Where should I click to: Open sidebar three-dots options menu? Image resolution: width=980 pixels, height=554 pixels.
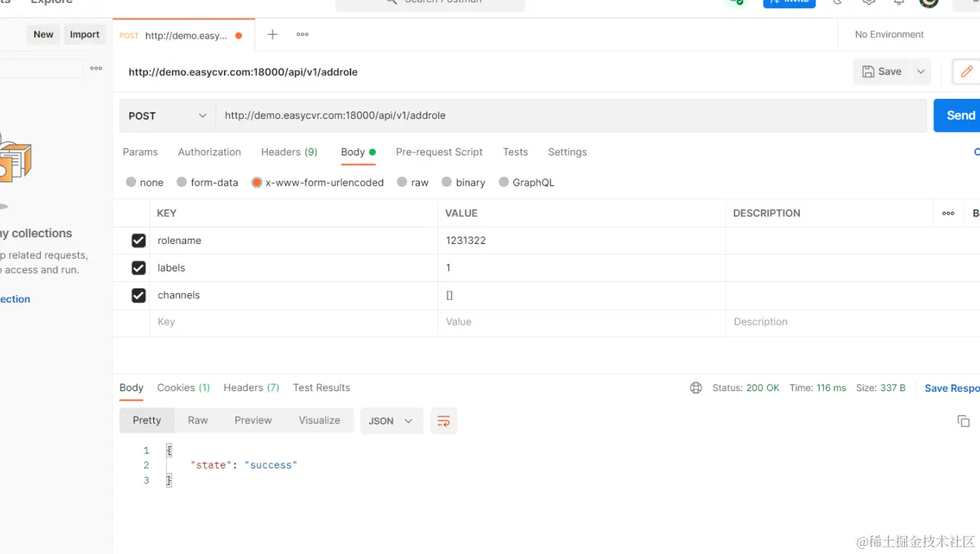pos(96,68)
